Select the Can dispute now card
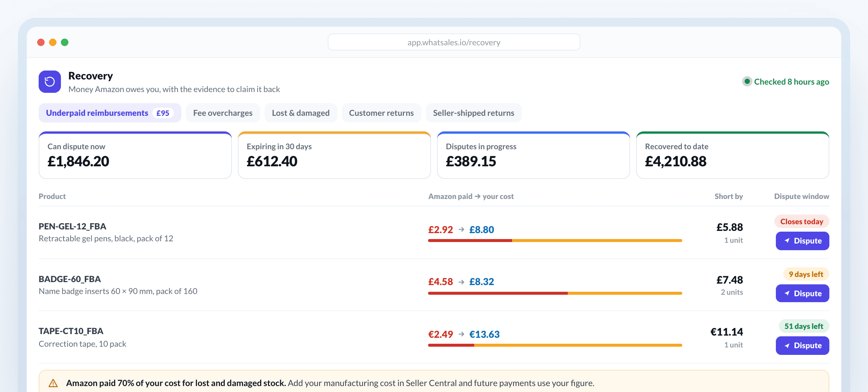This screenshot has width=868, height=392. 135,155
